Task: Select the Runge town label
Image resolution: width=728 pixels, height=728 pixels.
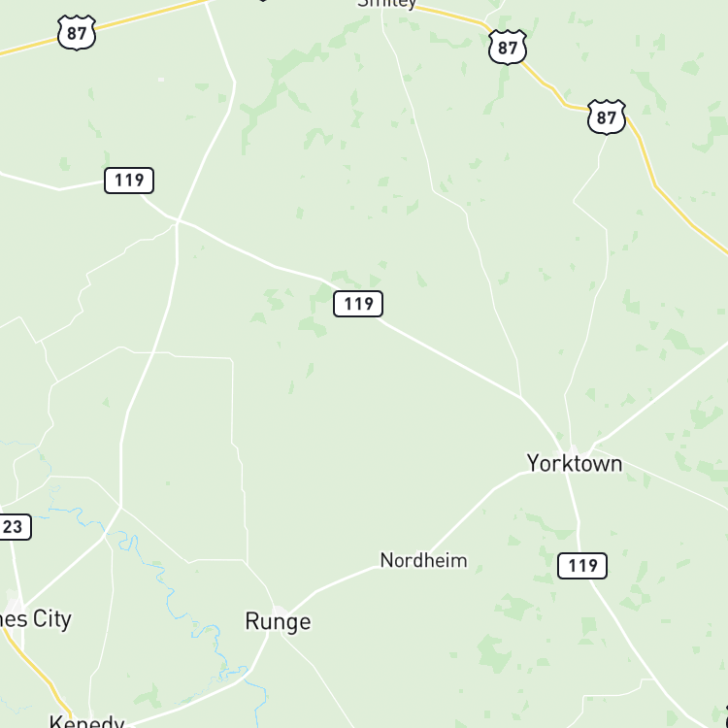Action: (x=278, y=621)
